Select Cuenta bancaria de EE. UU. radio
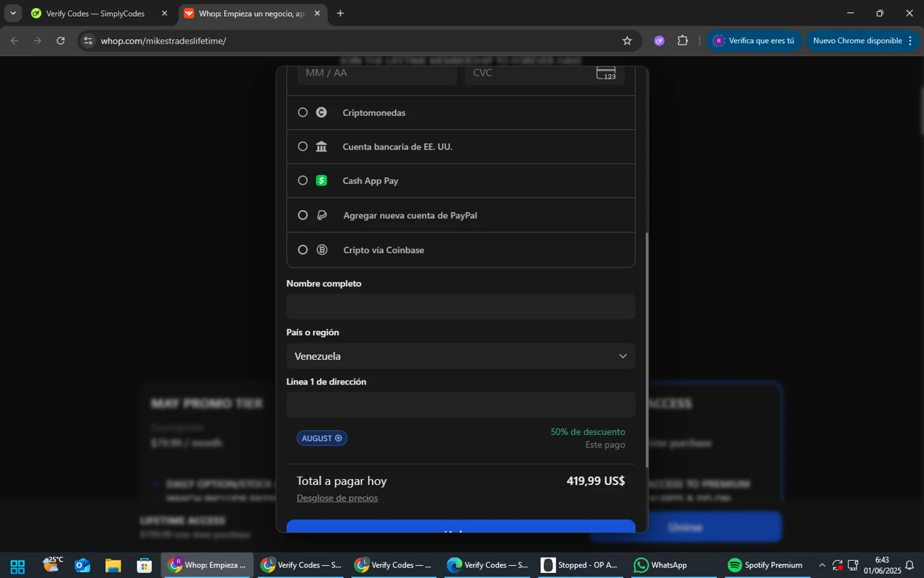Viewport: 924px width, 578px height. coord(302,147)
